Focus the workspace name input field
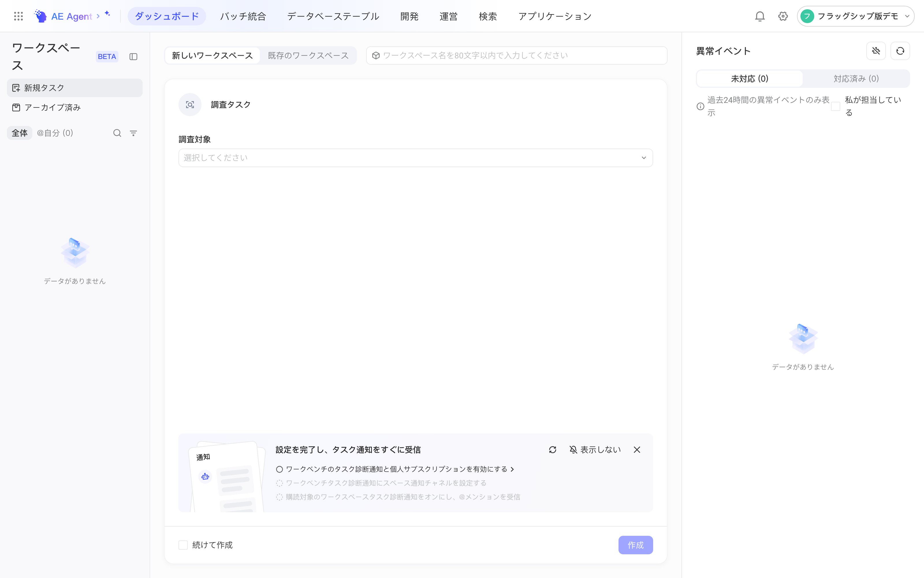The height and width of the screenshot is (578, 924). point(517,55)
